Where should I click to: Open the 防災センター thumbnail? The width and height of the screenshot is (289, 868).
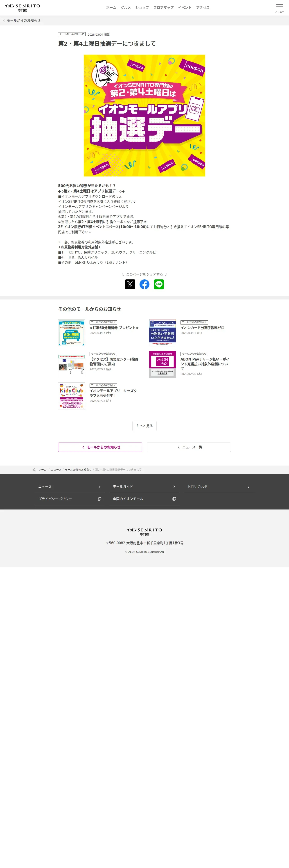click(72, 364)
